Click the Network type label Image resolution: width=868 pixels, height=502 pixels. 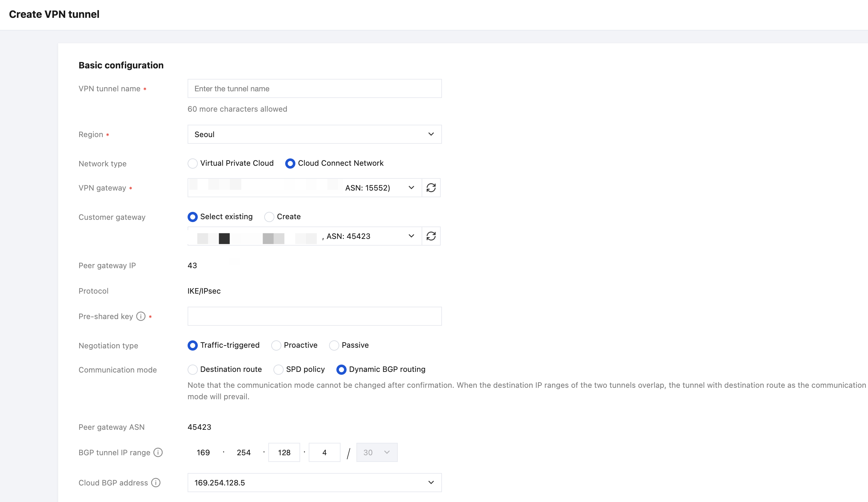tap(102, 164)
